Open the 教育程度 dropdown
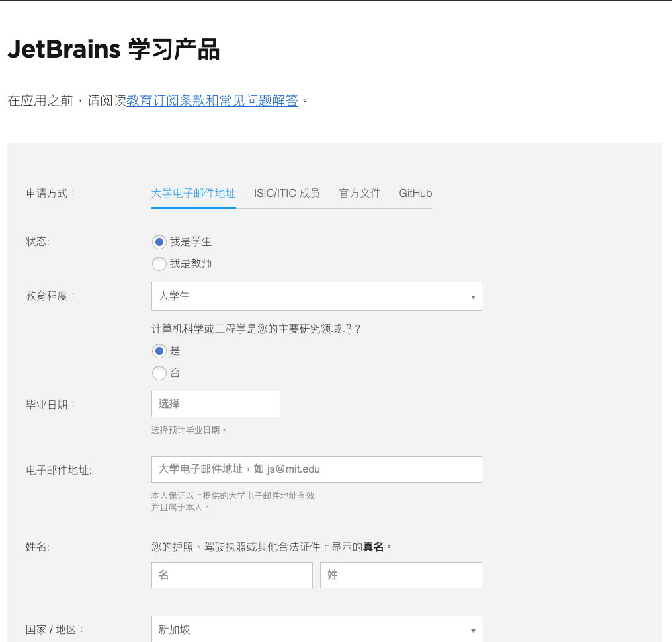 click(316, 296)
